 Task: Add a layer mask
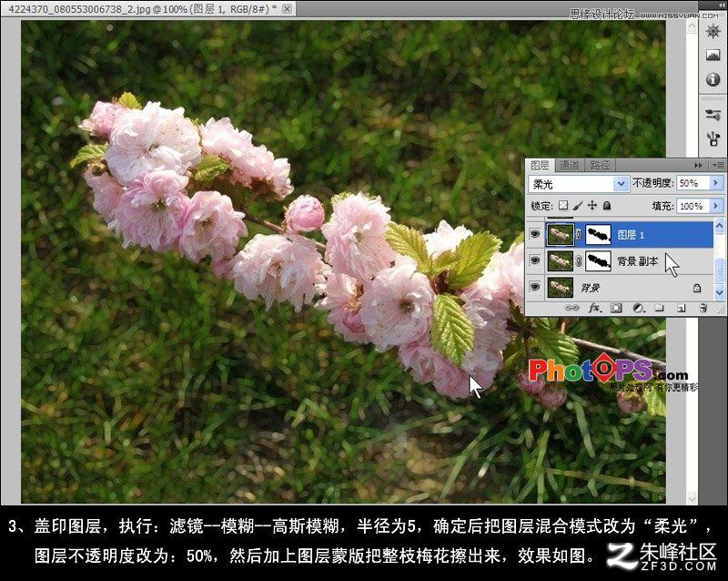click(x=616, y=308)
